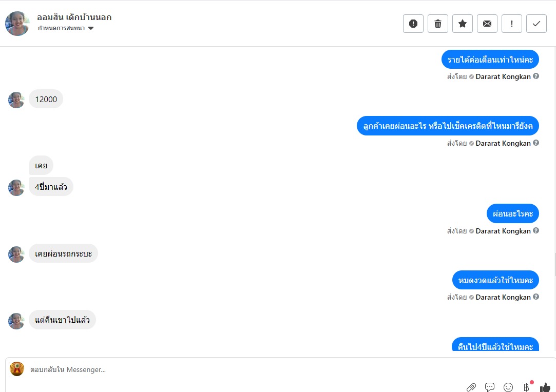556x392 pixels.
Task: Mark conversation unread with envelope icon
Action: 487,24
